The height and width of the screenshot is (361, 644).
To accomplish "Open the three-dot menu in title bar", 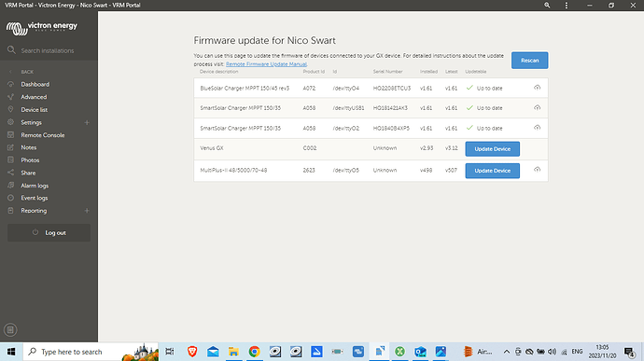I will click(567, 6).
